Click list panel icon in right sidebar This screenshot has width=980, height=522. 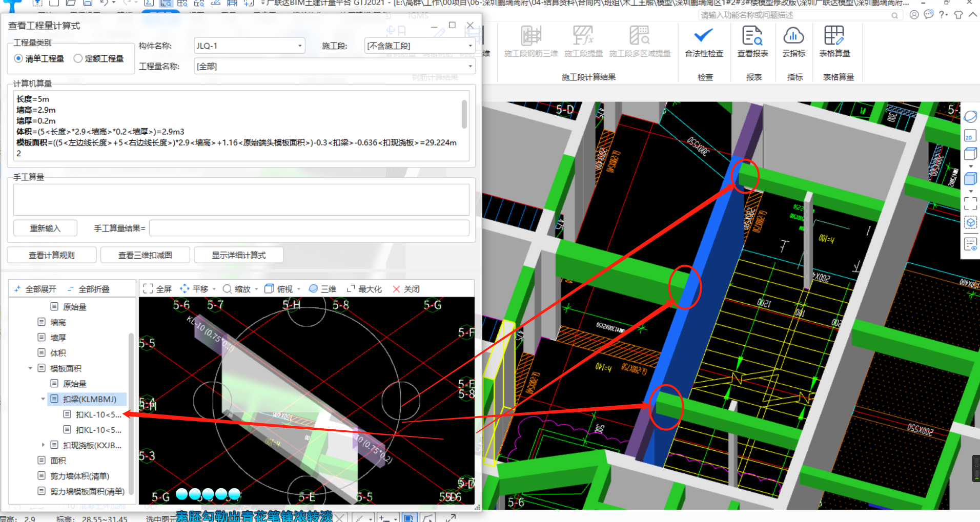tap(970, 244)
